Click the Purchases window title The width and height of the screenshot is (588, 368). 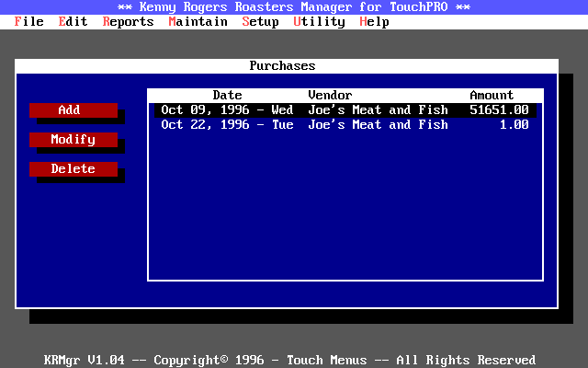282,65
